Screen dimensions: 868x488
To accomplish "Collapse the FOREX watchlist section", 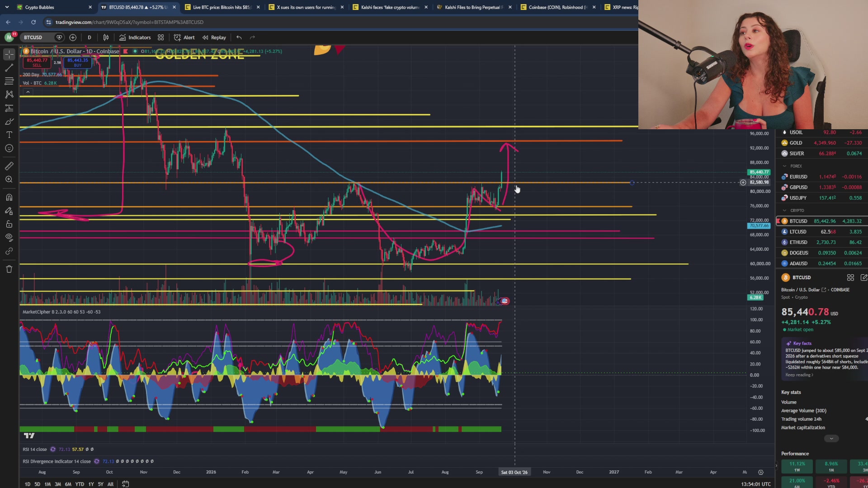I will pyautogui.click(x=785, y=166).
